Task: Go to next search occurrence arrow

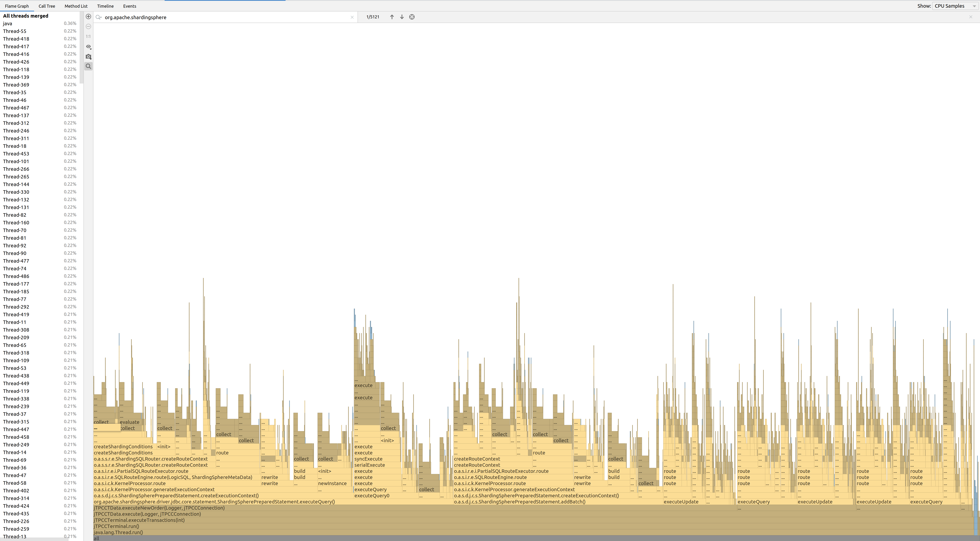Action: pos(402,17)
